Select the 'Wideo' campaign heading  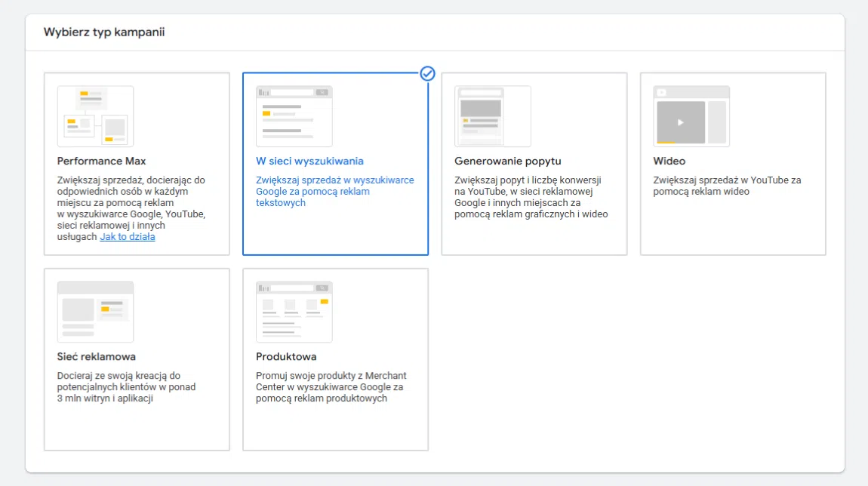[669, 161]
